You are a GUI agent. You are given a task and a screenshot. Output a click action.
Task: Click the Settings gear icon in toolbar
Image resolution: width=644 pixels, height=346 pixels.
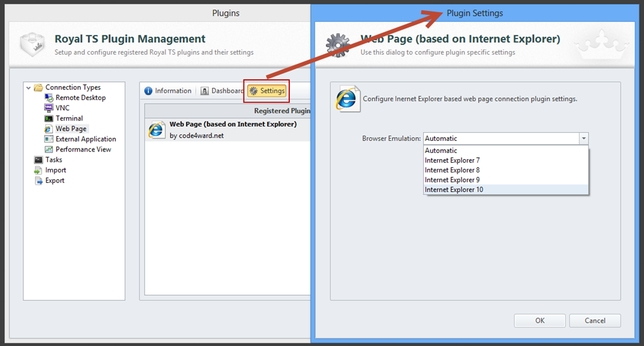pyautogui.click(x=254, y=91)
